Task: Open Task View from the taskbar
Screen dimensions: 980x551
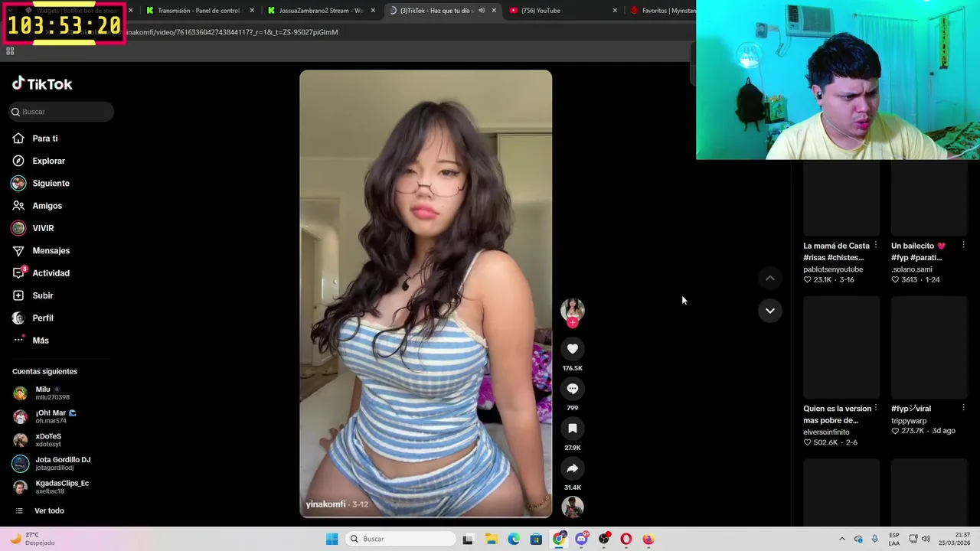Action: coord(468,539)
